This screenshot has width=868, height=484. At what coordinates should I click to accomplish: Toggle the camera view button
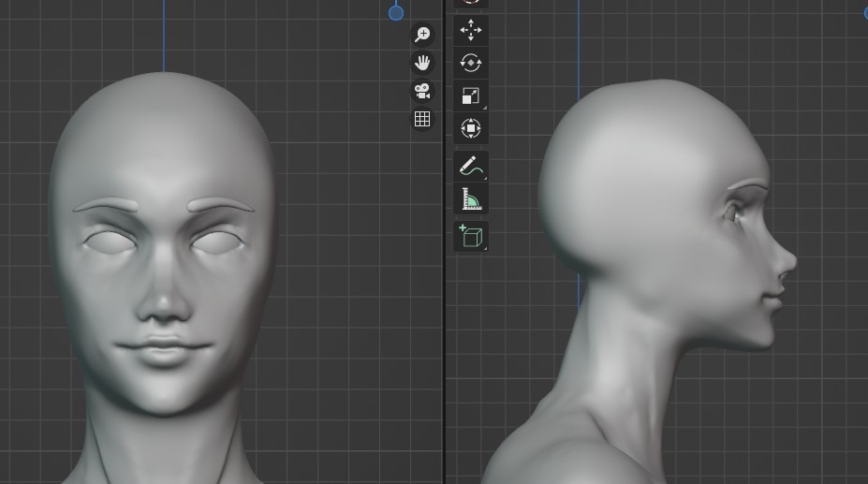click(422, 91)
